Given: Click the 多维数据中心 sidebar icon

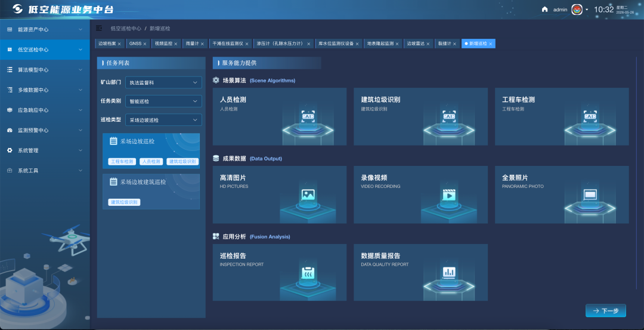Looking at the screenshot, I should point(10,90).
